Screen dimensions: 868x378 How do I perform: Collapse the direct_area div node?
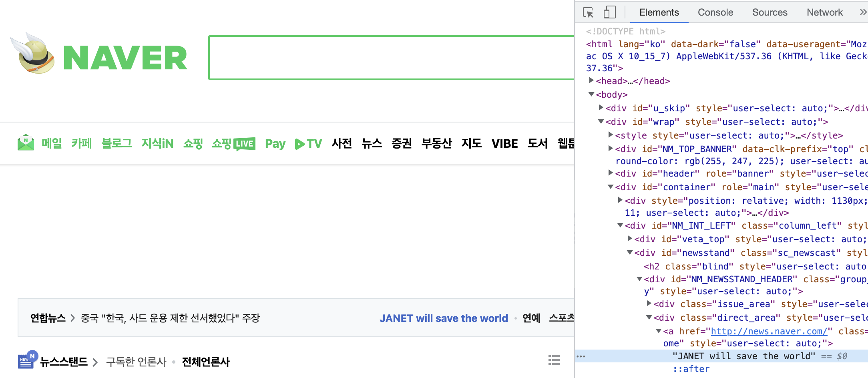[x=649, y=317]
